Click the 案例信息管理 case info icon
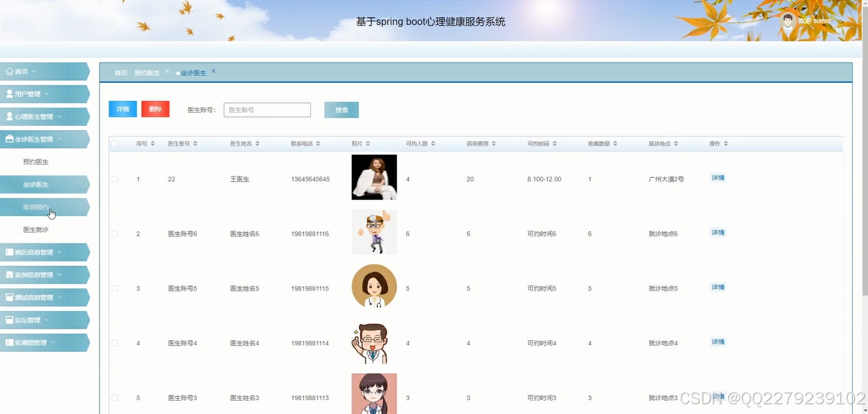This screenshot has width=868, height=414. click(x=9, y=274)
